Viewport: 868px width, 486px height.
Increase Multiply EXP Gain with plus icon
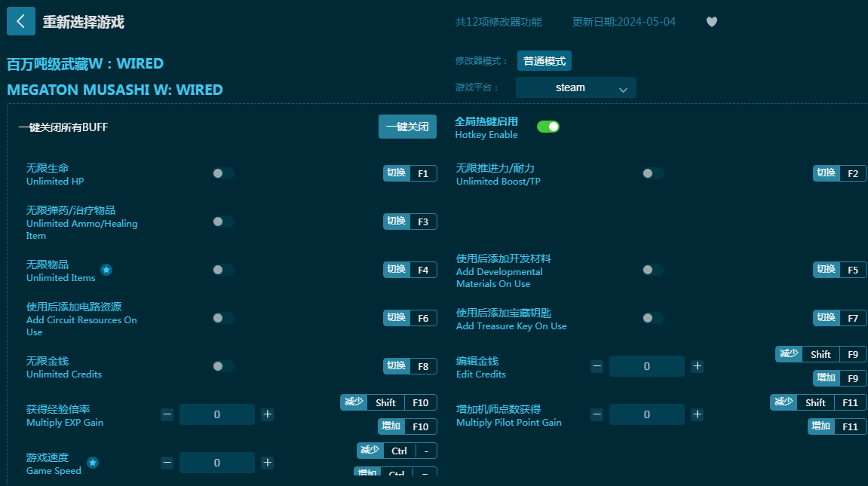point(268,414)
